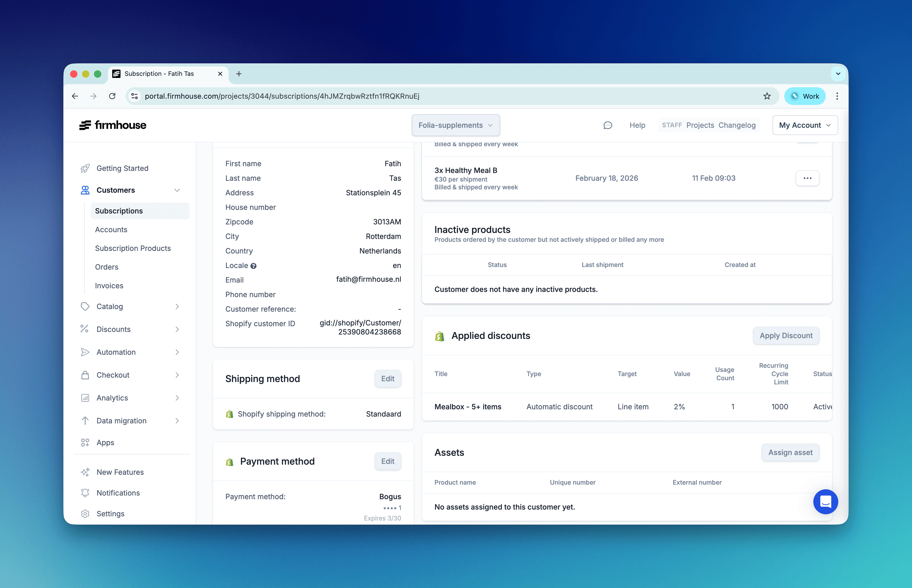Viewport: 912px width, 588px height.
Task: Click the Apply Discount button
Action: [786, 336]
